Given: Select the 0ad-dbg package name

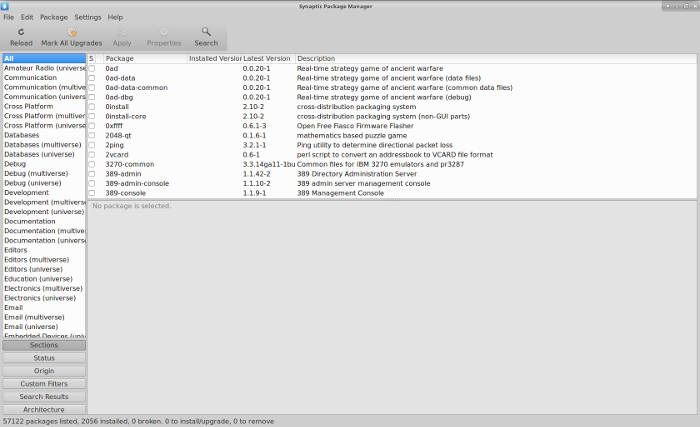Looking at the screenshot, I should pos(119,97).
